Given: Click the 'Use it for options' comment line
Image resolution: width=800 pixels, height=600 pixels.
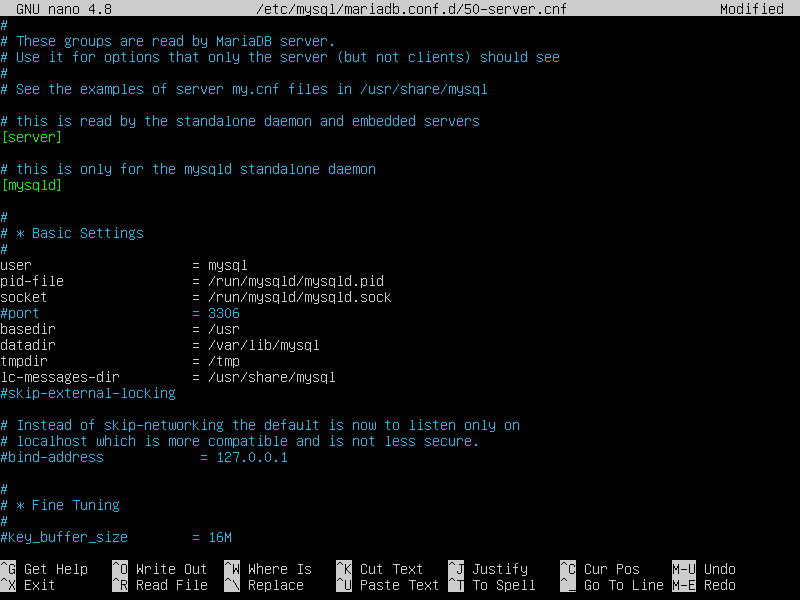Looking at the screenshot, I should [280, 57].
